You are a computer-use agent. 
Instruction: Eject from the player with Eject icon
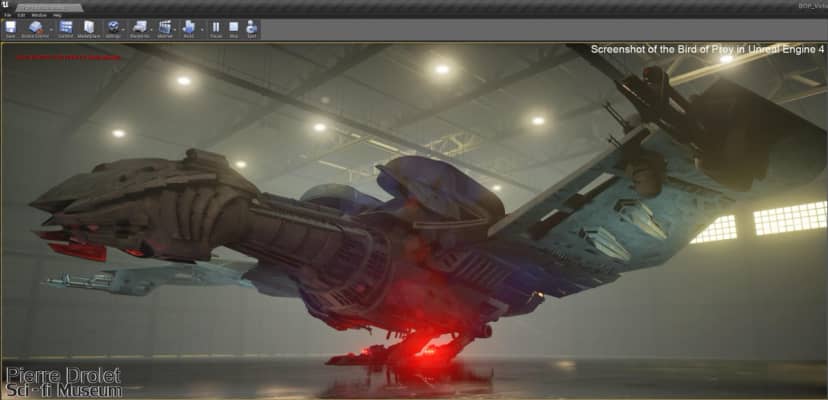pos(250,28)
